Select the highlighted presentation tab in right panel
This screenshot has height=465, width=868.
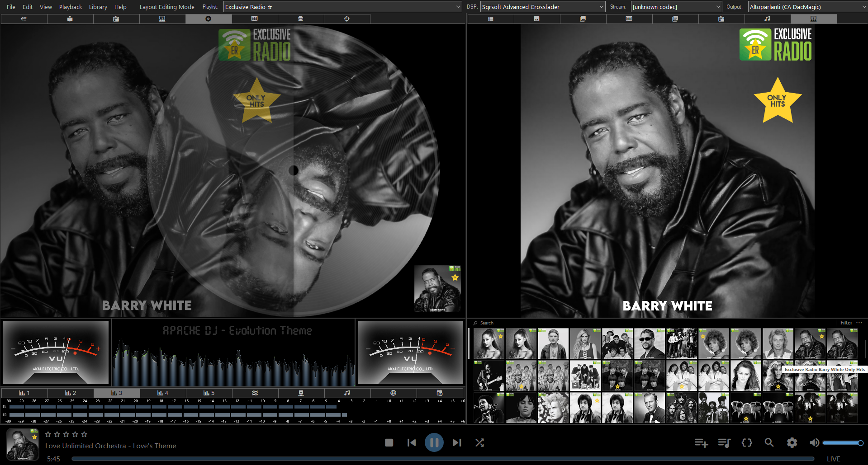(814, 19)
